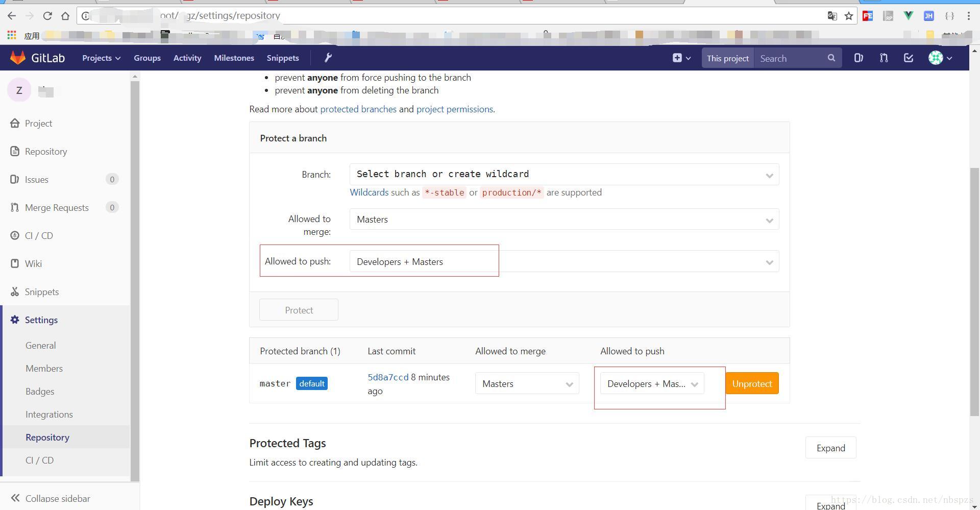The width and height of the screenshot is (980, 510).
Task: Open the admin area wrench icon
Action: (x=328, y=58)
